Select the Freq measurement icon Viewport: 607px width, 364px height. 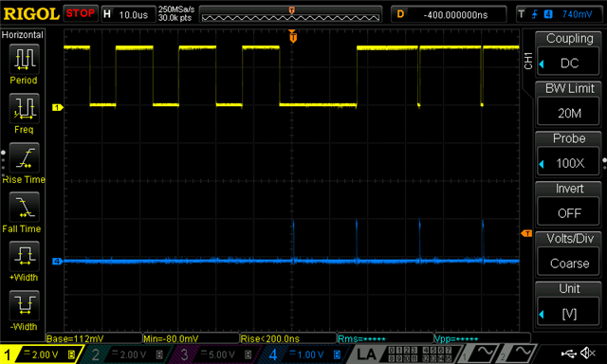(24, 108)
